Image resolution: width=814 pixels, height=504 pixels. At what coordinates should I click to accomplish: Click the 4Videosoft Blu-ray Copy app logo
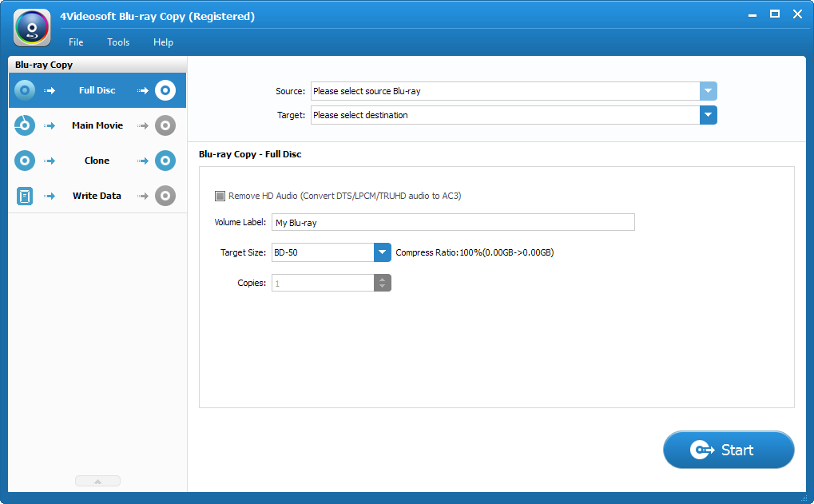point(32,28)
